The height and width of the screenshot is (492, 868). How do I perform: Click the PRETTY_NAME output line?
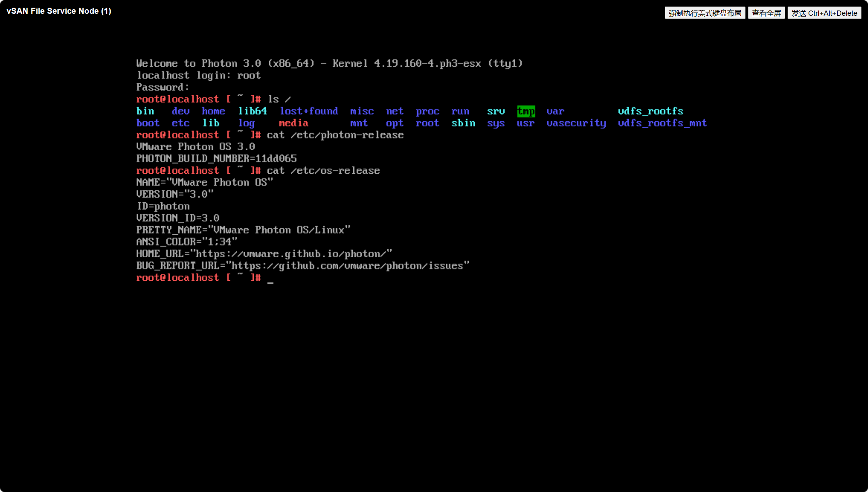point(243,230)
